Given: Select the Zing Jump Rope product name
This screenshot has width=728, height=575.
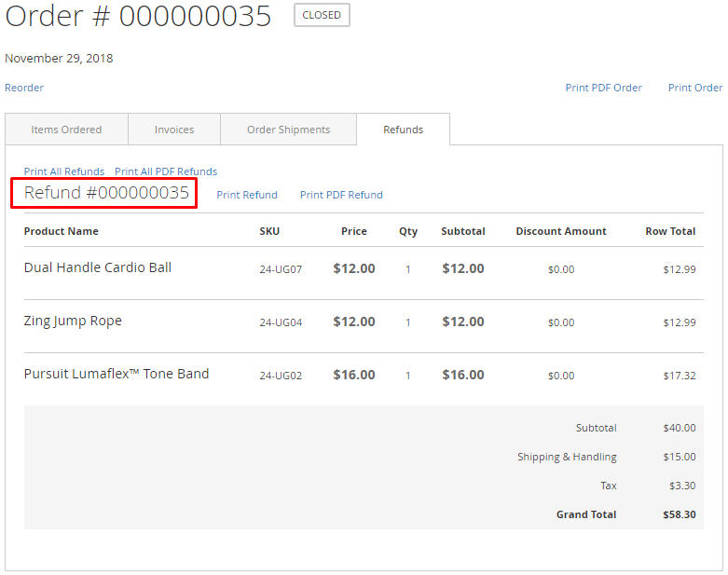Looking at the screenshot, I should coord(73,321).
